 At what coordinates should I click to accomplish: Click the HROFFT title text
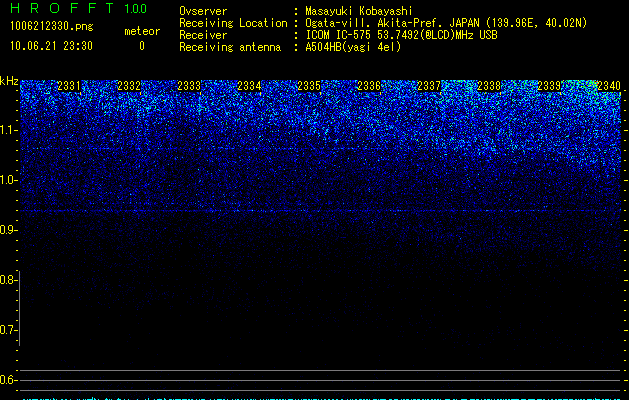tap(62, 8)
